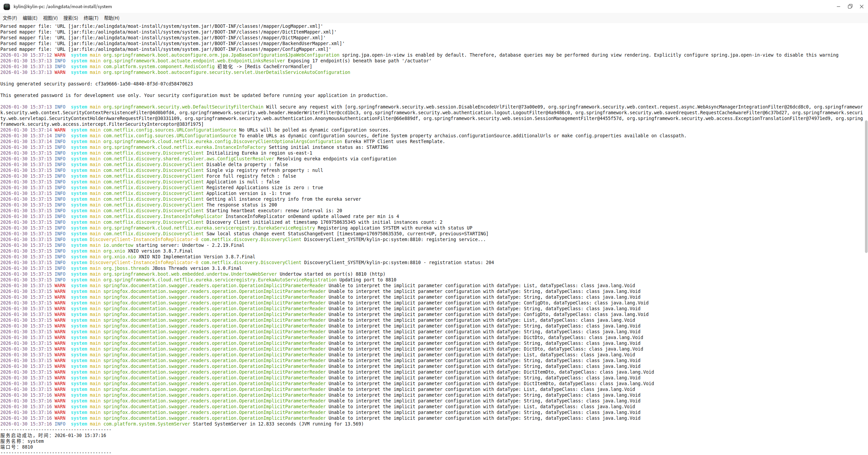Click the 'Started SystemServer in 12.833 seconds' line
The width and height of the screenshot is (868, 455).
[278, 424]
